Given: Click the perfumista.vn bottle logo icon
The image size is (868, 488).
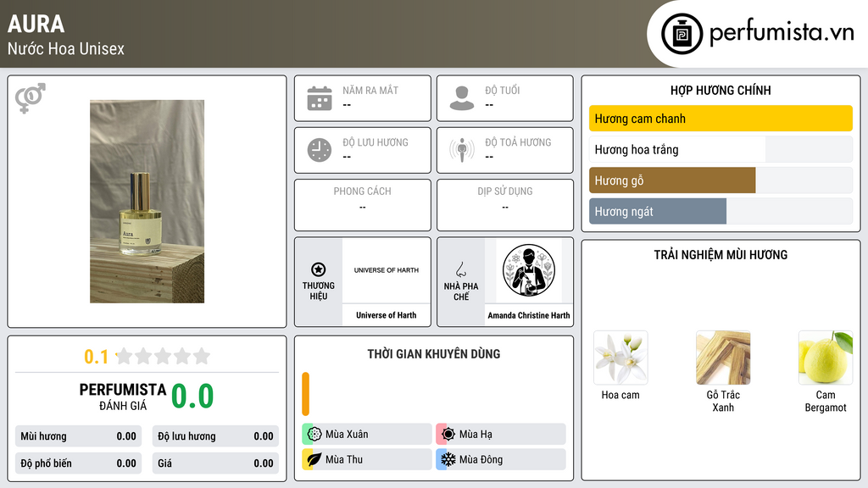Looking at the screenshot, I should click(682, 34).
